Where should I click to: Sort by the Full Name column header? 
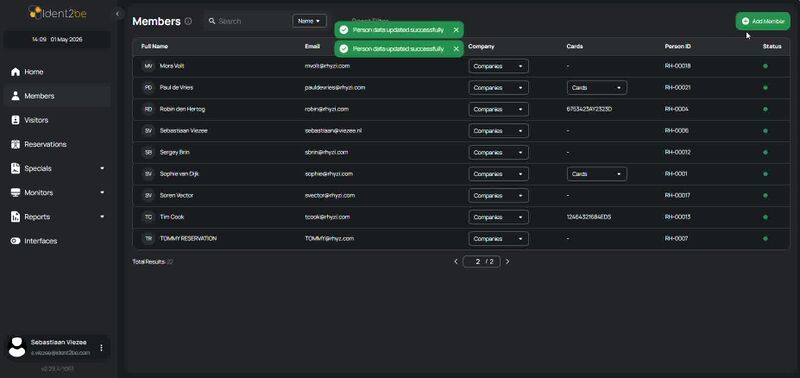[x=155, y=46]
